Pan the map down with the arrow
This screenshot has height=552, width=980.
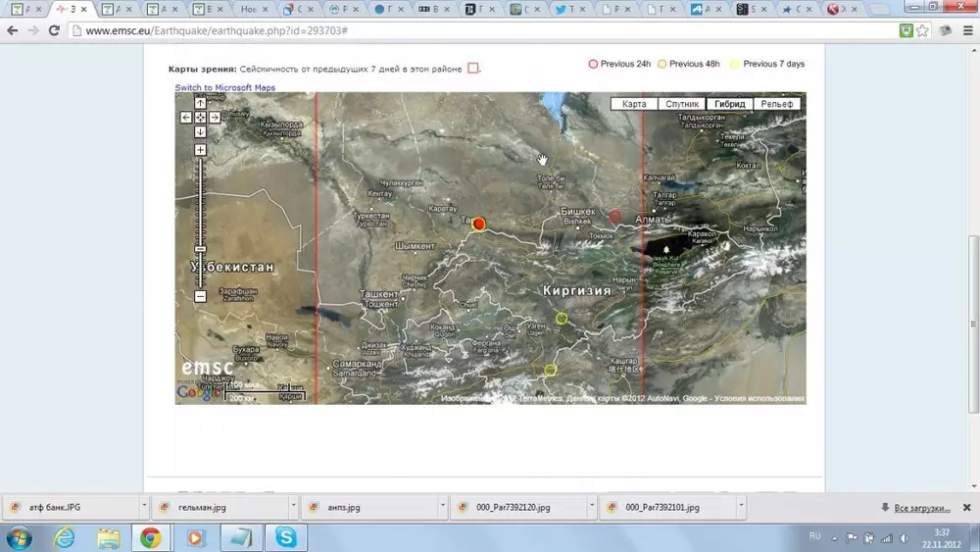(x=200, y=132)
